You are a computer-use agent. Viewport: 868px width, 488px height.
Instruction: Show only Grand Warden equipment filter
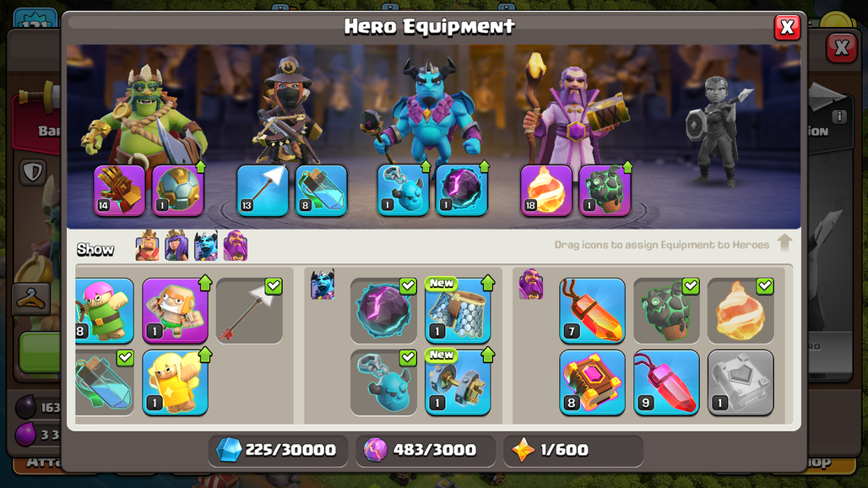click(236, 245)
